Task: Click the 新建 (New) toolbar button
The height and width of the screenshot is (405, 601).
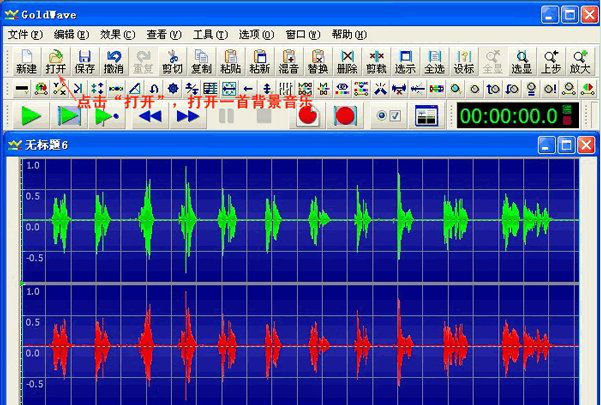Action: point(26,61)
